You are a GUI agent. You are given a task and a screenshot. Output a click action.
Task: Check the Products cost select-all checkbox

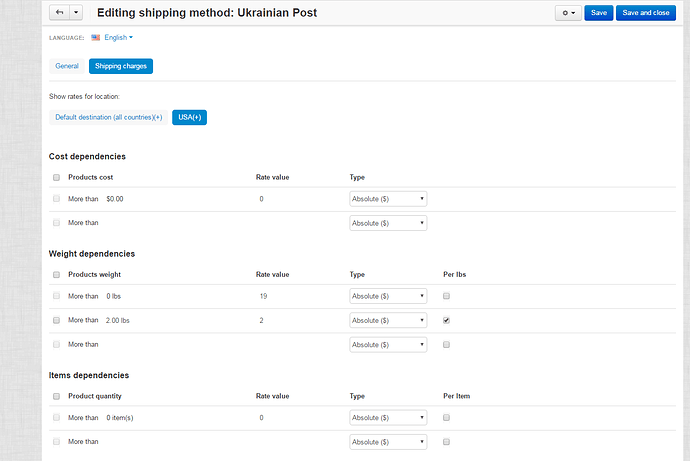[56, 177]
